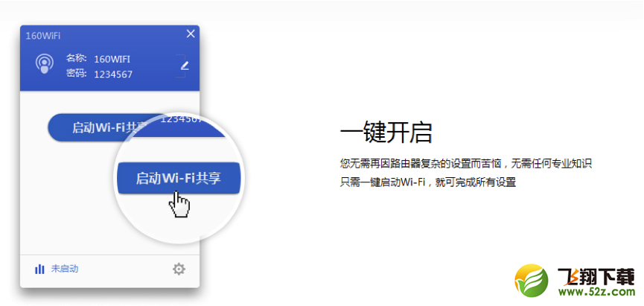Click the 飞翔下载 leaf logo icon
Viewport: 644px width, 306px height.
pos(532,281)
